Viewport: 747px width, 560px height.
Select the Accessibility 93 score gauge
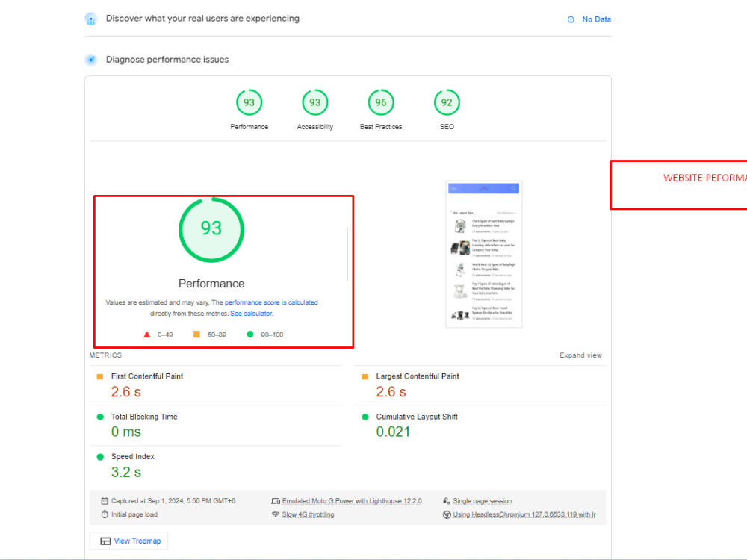tap(315, 102)
